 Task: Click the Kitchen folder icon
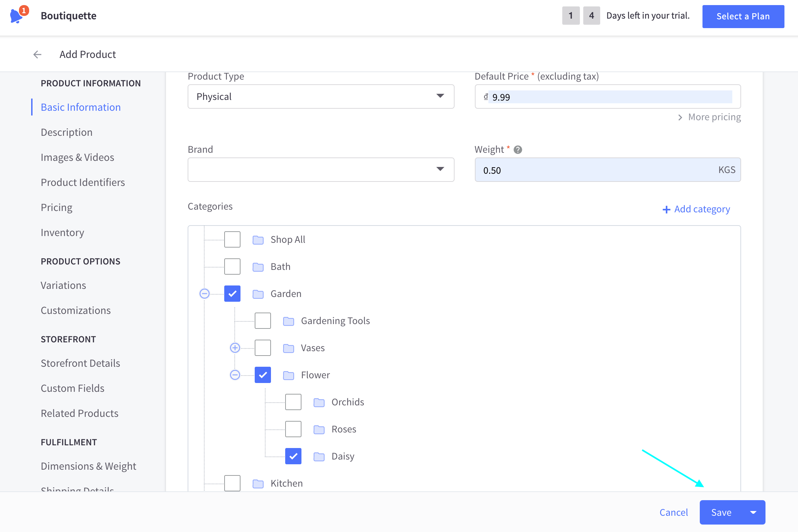tap(258, 484)
